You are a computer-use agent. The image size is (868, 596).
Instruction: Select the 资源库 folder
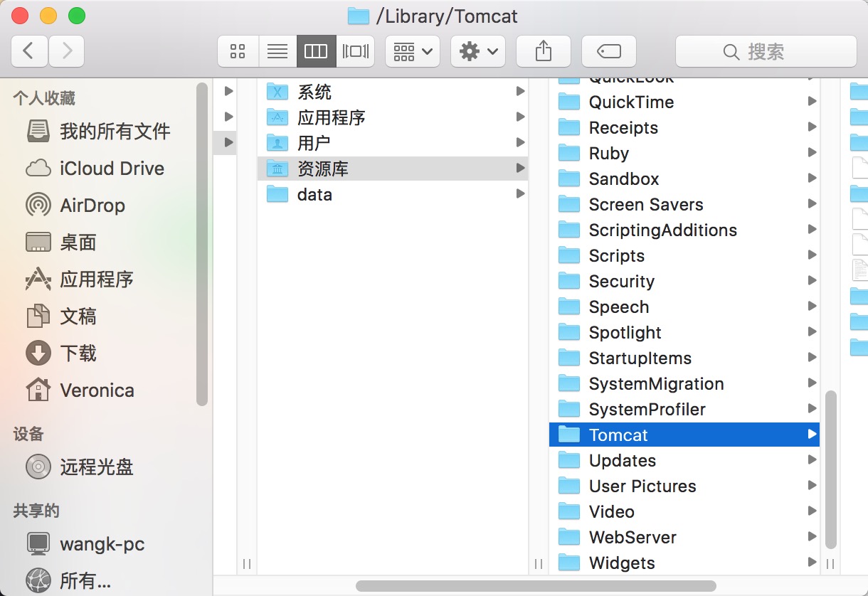point(393,169)
